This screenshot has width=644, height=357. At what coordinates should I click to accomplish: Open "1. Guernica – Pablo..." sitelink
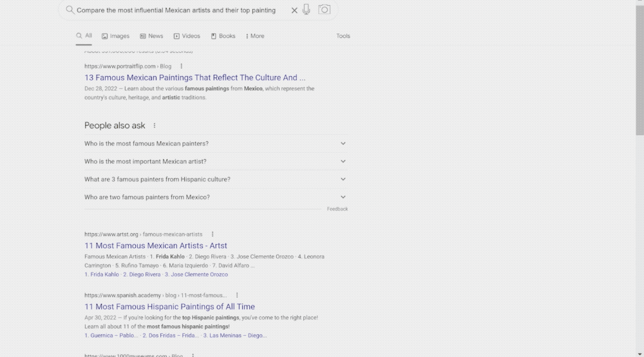point(111,336)
